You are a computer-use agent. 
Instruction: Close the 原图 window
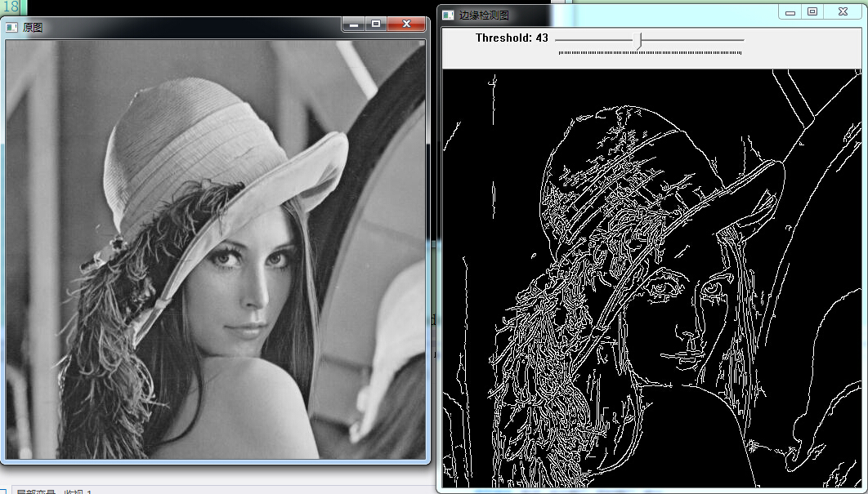point(405,24)
